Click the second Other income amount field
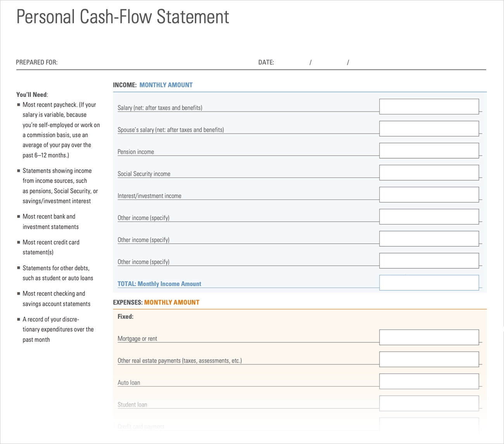 429,239
